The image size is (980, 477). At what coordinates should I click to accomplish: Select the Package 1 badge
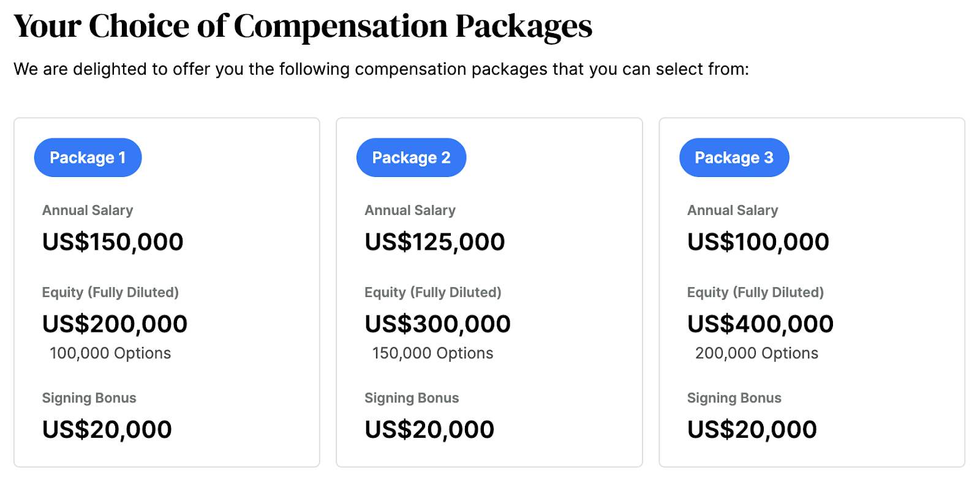pyautogui.click(x=88, y=157)
